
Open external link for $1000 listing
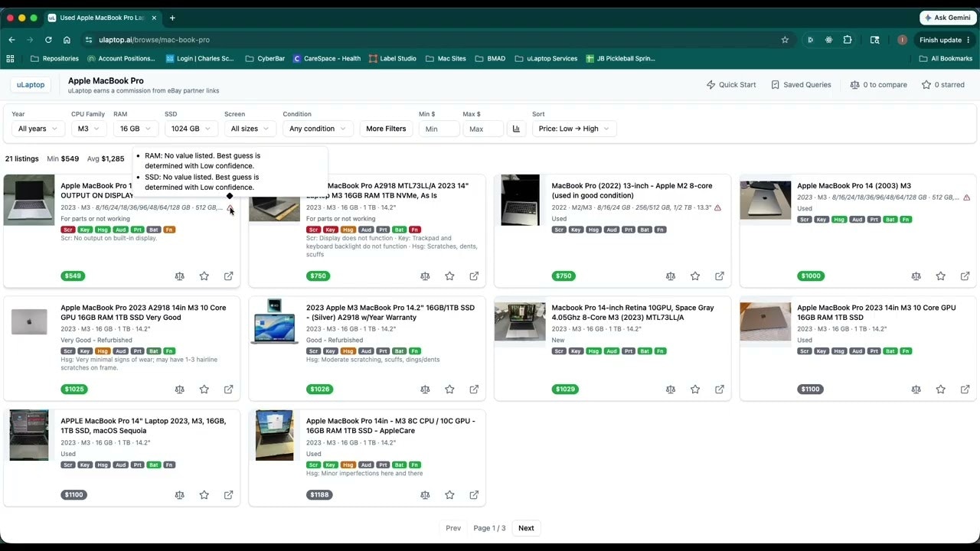pos(965,276)
